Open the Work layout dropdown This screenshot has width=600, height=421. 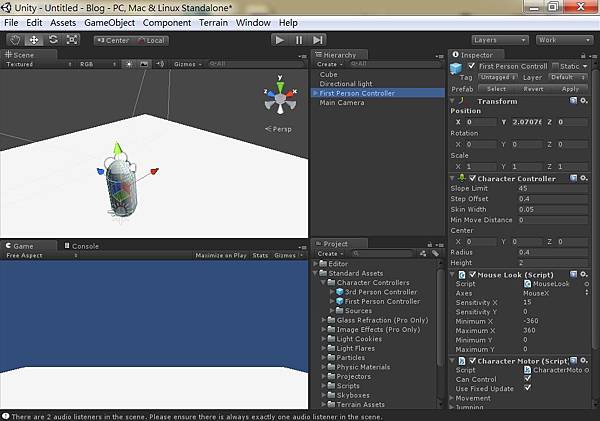564,40
